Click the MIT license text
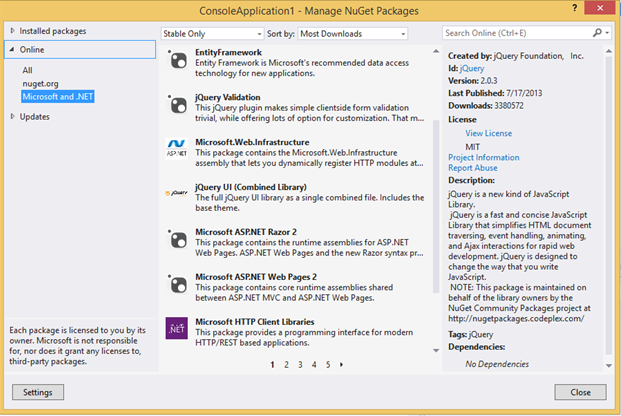621x416 pixels. 472,147
